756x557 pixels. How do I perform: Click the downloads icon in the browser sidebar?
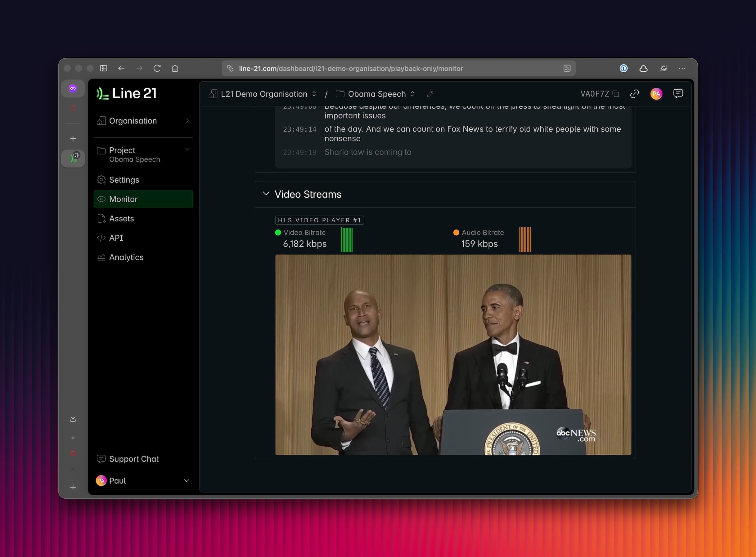(x=73, y=418)
